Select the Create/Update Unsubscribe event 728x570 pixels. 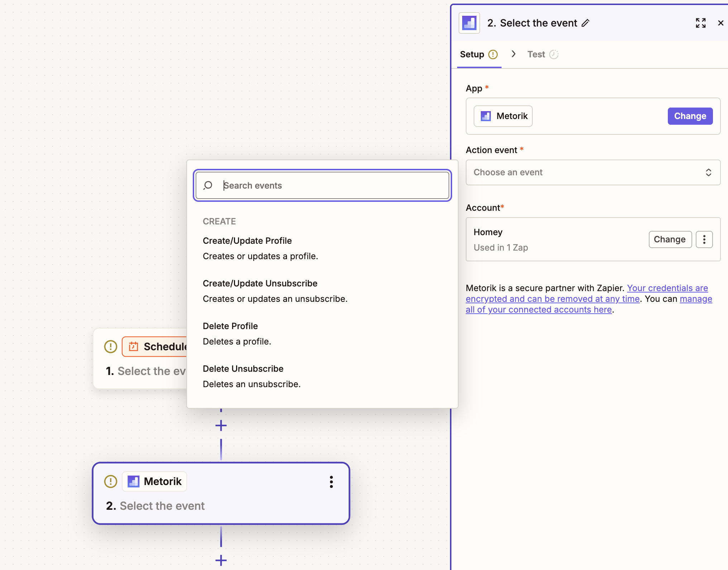click(x=322, y=291)
